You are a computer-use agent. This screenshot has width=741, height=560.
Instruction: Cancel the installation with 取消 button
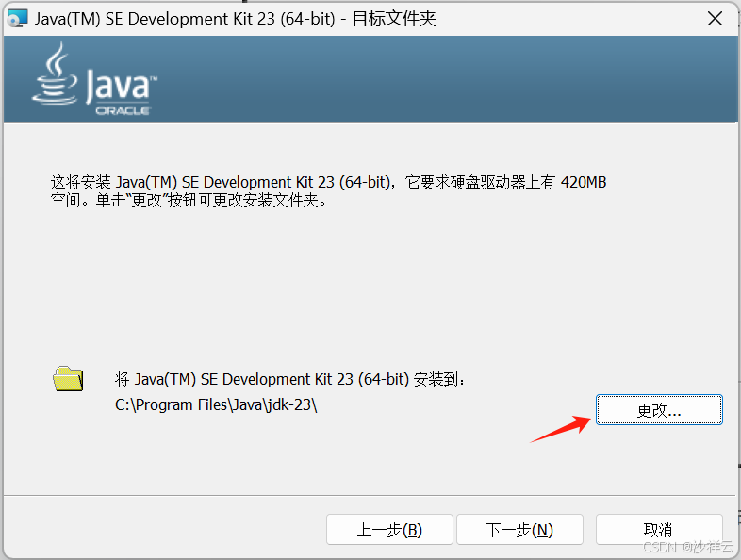pos(659,530)
